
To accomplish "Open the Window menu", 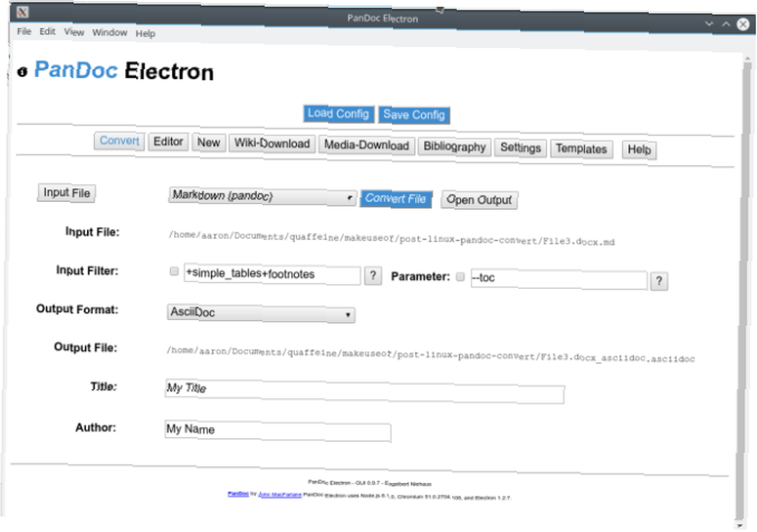I will pyautogui.click(x=110, y=33).
